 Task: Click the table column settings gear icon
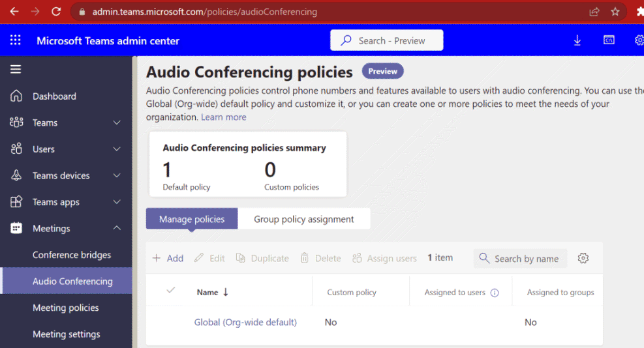(x=583, y=258)
